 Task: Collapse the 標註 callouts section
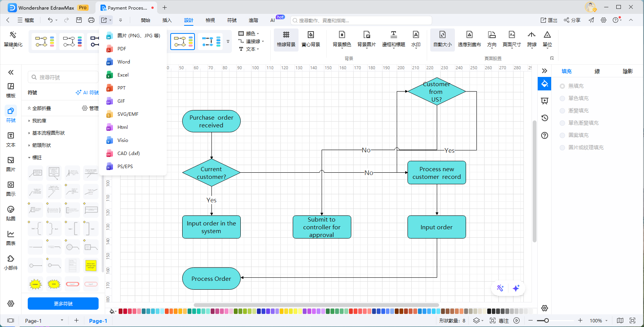point(35,158)
